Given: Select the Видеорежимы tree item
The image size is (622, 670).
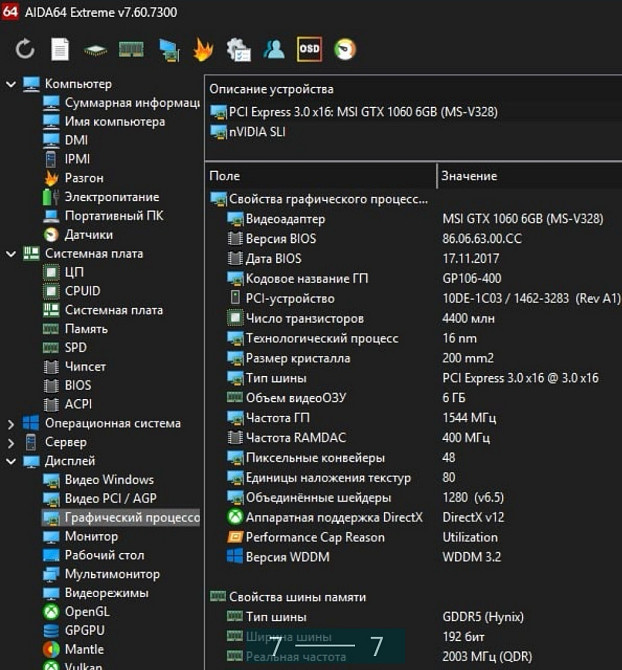Looking at the screenshot, I should tap(96, 593).
